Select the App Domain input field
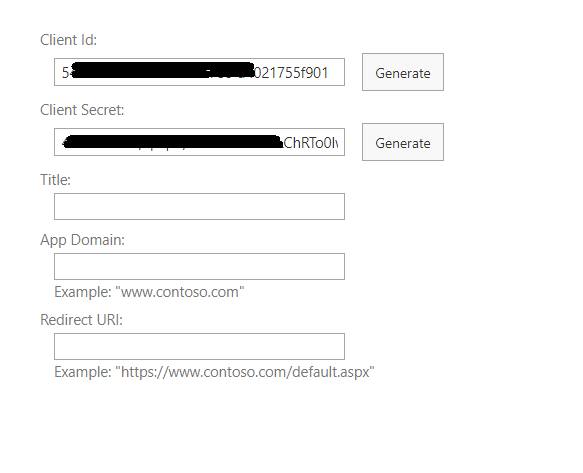 [x=199, y=266]
